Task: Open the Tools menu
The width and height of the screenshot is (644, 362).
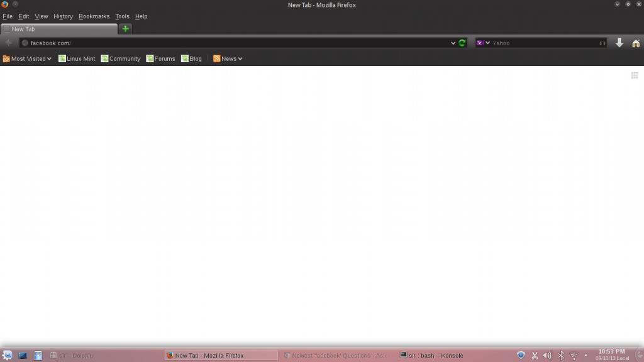Action: [x=122, y=16]
